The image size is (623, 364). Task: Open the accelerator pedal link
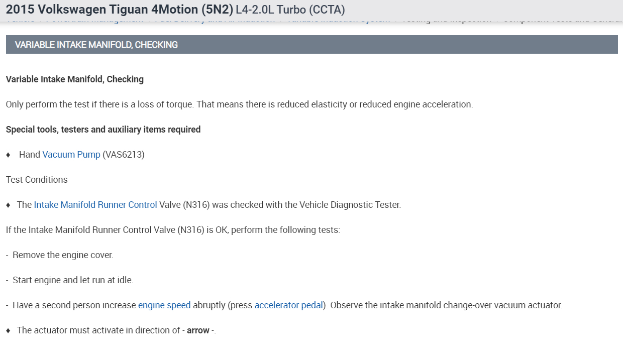tap(288, 305)
